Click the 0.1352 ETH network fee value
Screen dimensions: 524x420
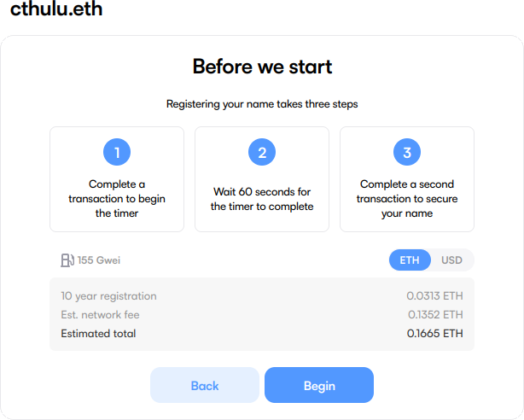434,315
